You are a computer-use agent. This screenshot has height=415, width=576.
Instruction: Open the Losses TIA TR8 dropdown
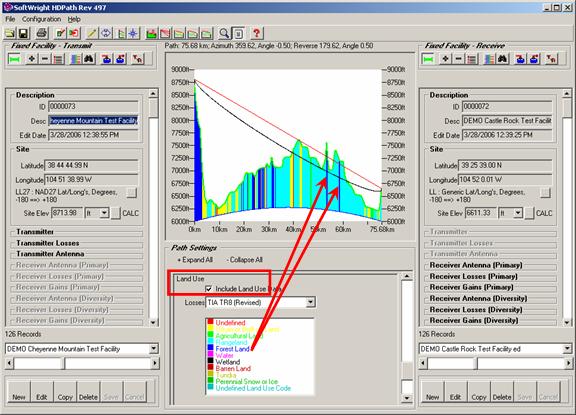point(310,302)
